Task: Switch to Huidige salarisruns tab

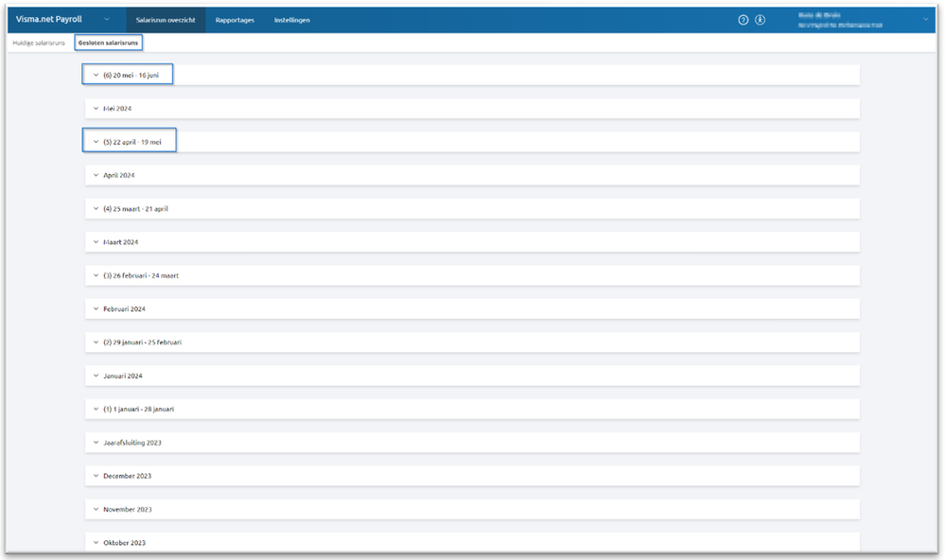Action: point(39,43)
